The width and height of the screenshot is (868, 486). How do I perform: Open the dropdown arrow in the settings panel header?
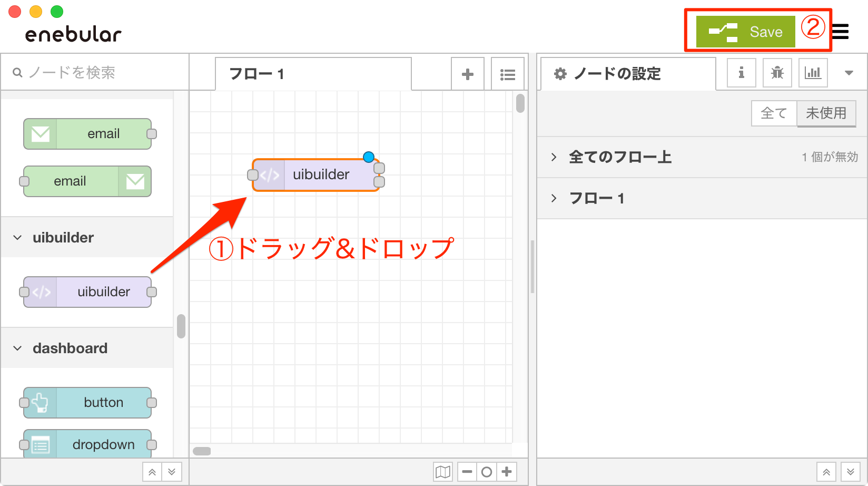[849, 73]
